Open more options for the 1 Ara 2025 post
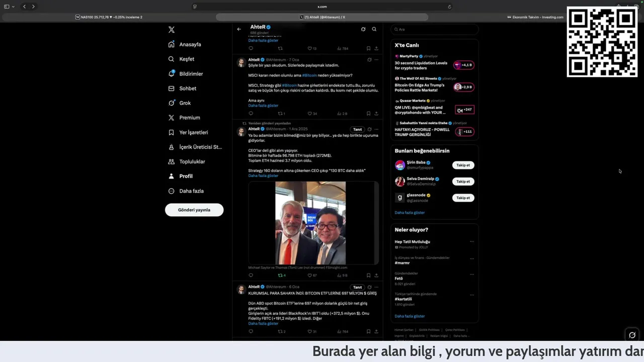This screenshot has width=644, height=362. (376, 129)
